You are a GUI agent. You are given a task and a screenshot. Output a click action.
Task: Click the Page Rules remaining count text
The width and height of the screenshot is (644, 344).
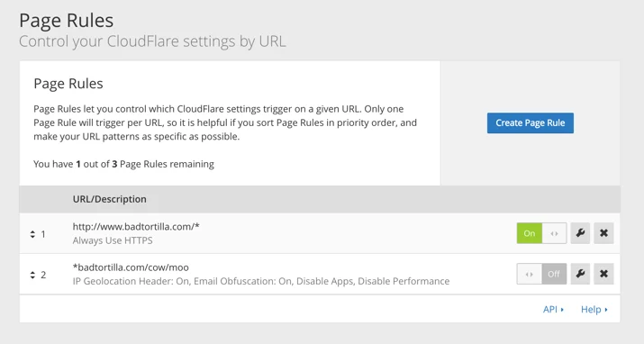click(x=123, y=164)
